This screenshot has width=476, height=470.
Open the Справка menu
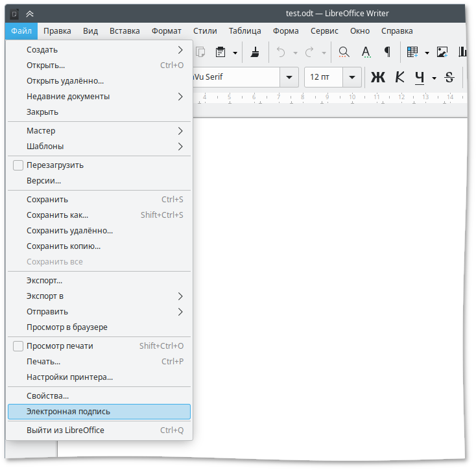pos(397,31)
